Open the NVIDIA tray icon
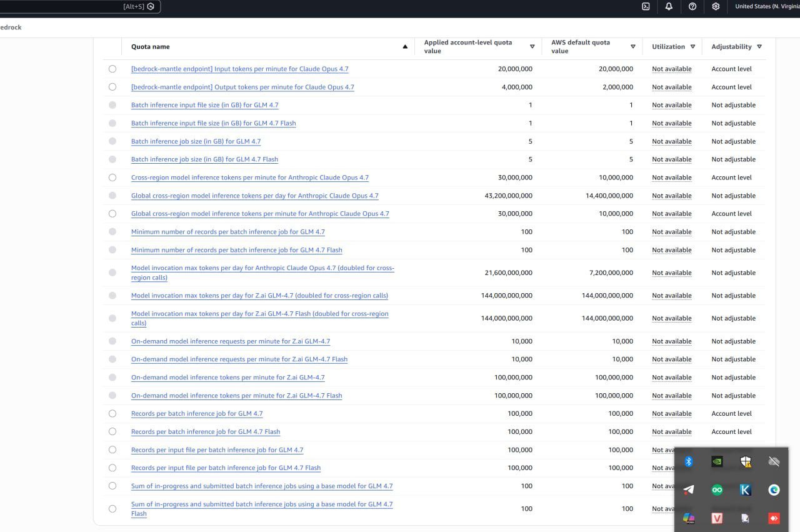 pos(717,461)
